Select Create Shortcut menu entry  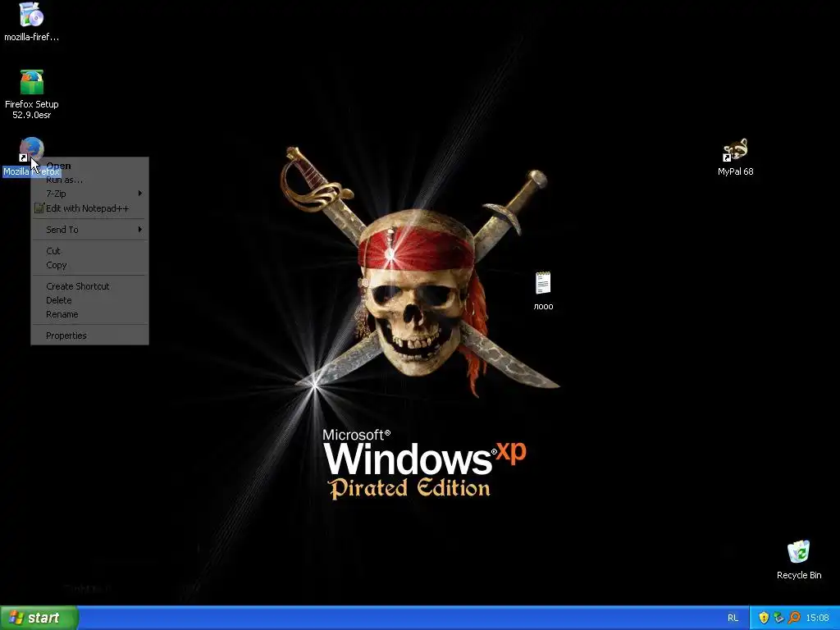click(89, 286)
